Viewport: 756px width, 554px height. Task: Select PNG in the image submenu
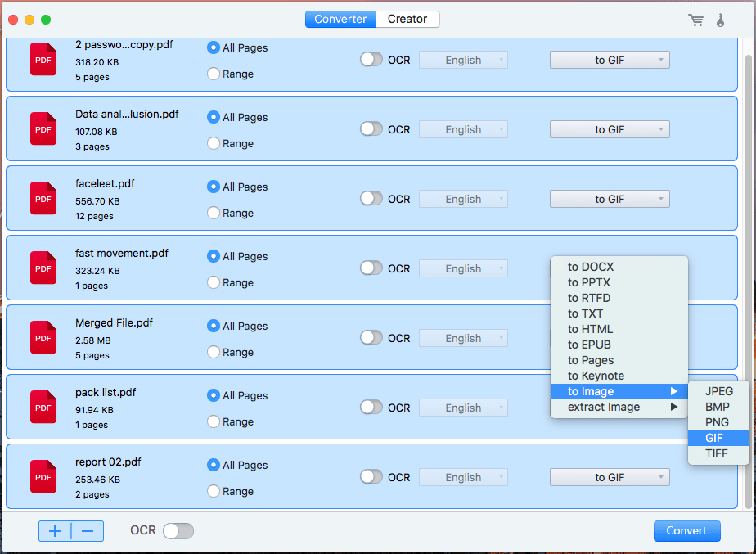[717, 422]
